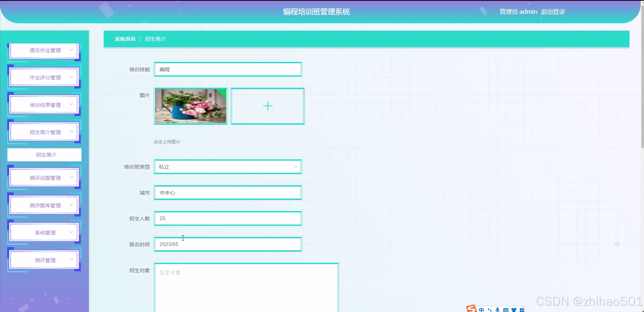Expand 作业评分管理 menu chevron
Viewport: 644px width, 312px height.
tap(71, 77)
